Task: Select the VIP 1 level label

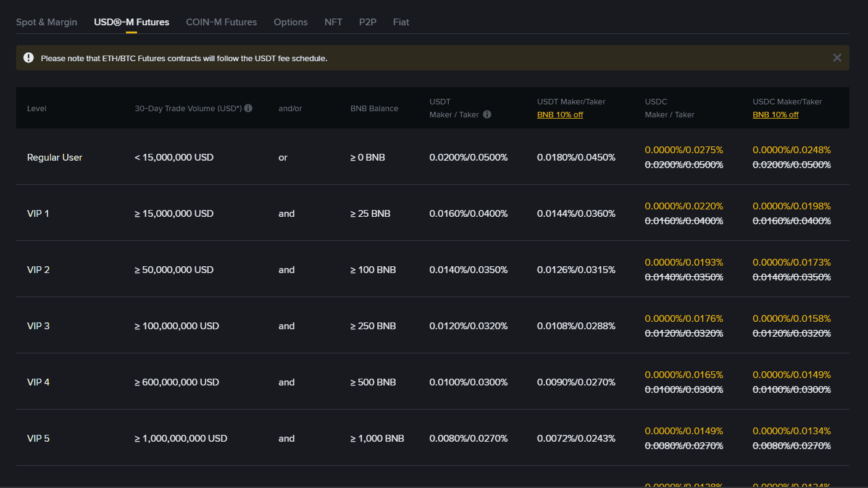Action: point(38,214)
